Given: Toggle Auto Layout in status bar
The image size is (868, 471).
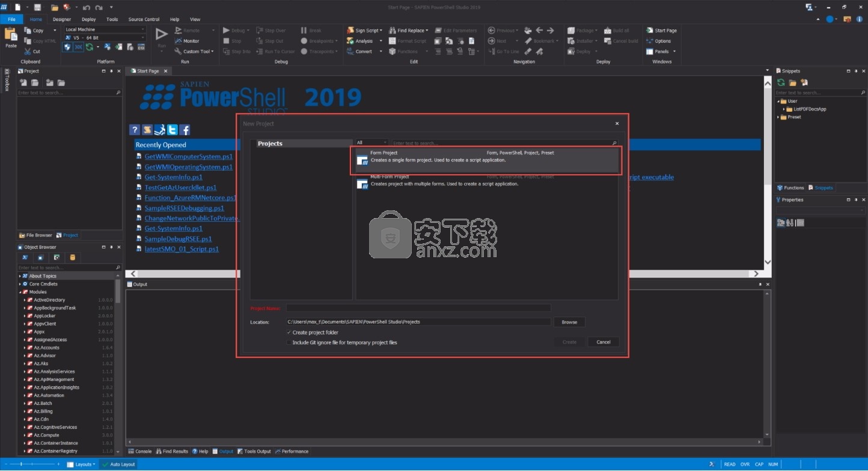Looking at the screenshot, I should pyautogui.click(x=118, y=464).
